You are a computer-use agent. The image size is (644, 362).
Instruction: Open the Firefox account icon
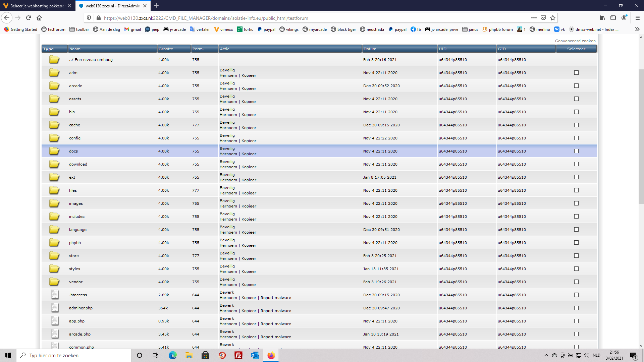tap(624, 18)
